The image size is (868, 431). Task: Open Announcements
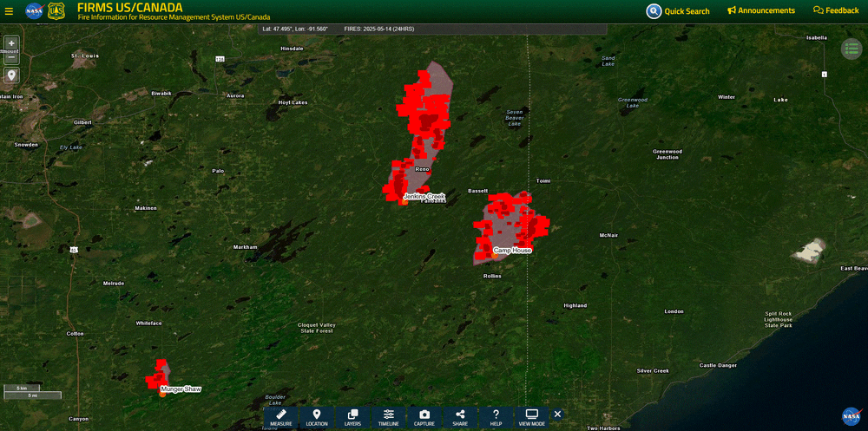[761, 10]
